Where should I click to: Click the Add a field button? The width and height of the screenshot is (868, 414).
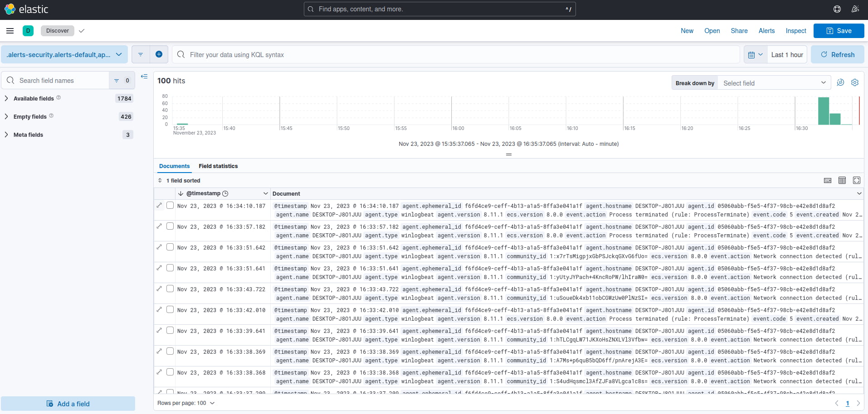point(68,404)
